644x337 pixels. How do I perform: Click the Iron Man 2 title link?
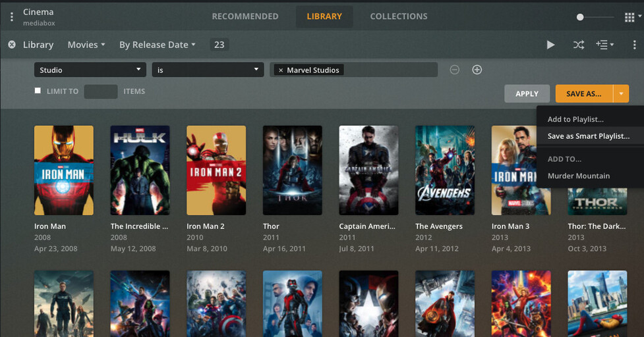(x=206, y=226)
